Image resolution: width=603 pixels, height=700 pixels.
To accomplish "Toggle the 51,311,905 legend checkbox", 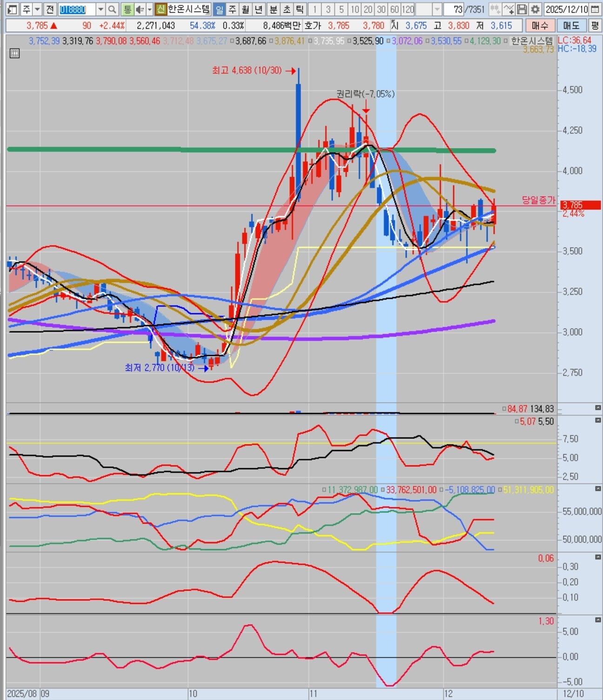I will click(x=500, y=490).
